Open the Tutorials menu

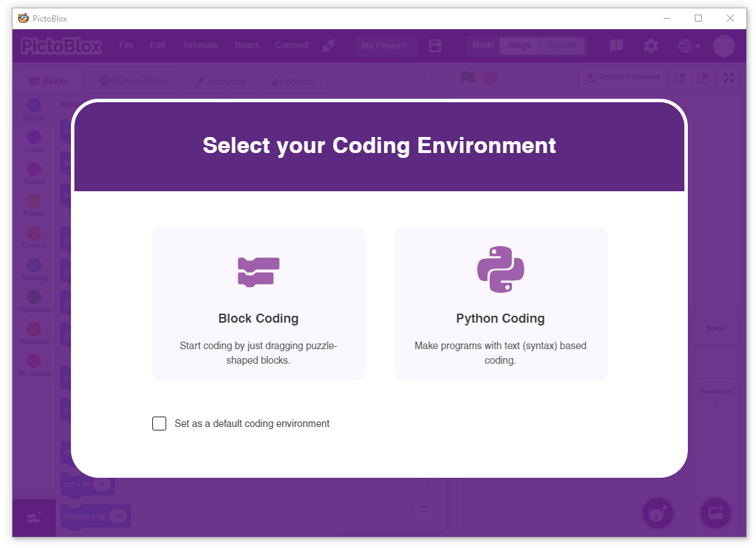click(200, 45)
